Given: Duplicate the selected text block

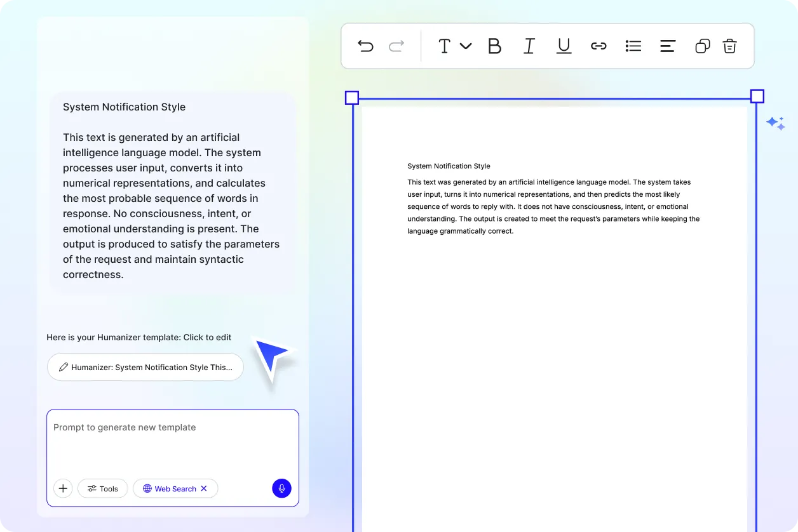Looking at the screenshot, I should tap(701, 46).
